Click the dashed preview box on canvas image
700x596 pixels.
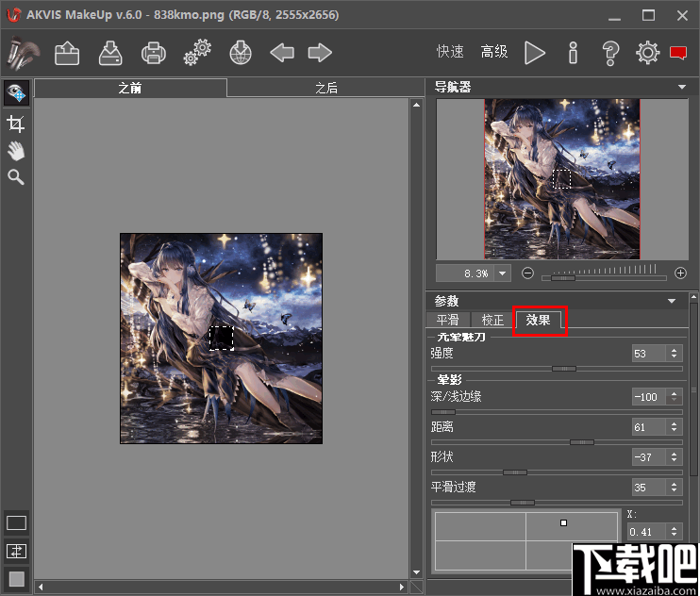[x=222, y=338]
